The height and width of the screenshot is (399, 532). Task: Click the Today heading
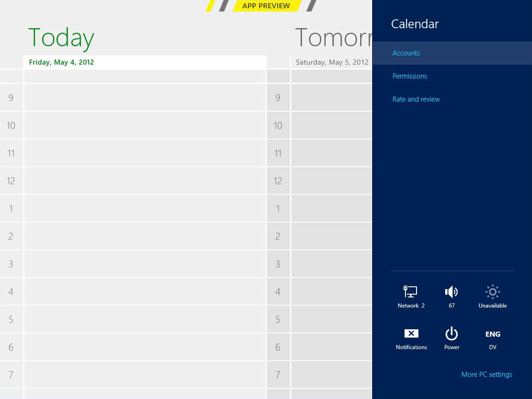pyautogui.click(x=61, y=37)
